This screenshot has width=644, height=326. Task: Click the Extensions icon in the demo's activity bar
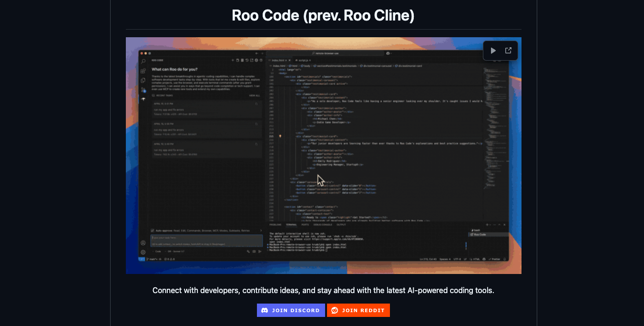click(143, 71)
